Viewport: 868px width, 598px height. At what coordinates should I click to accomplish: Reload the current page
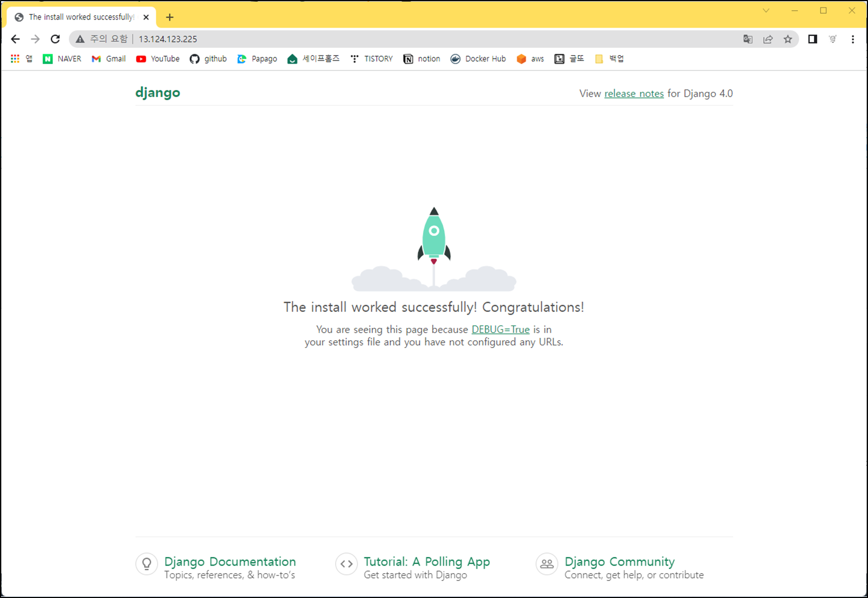pos(55,39)
